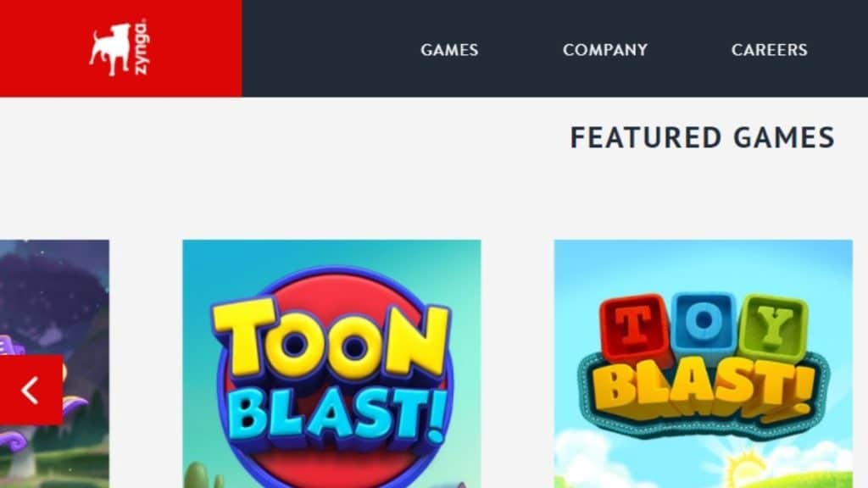Open the Toy Blast game tile
Viewport: 868px width, 488px height.
[x=703, y=363]
